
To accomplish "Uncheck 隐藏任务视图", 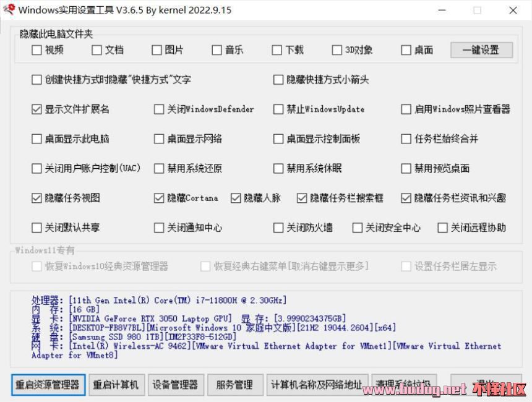I will [36, 198].
